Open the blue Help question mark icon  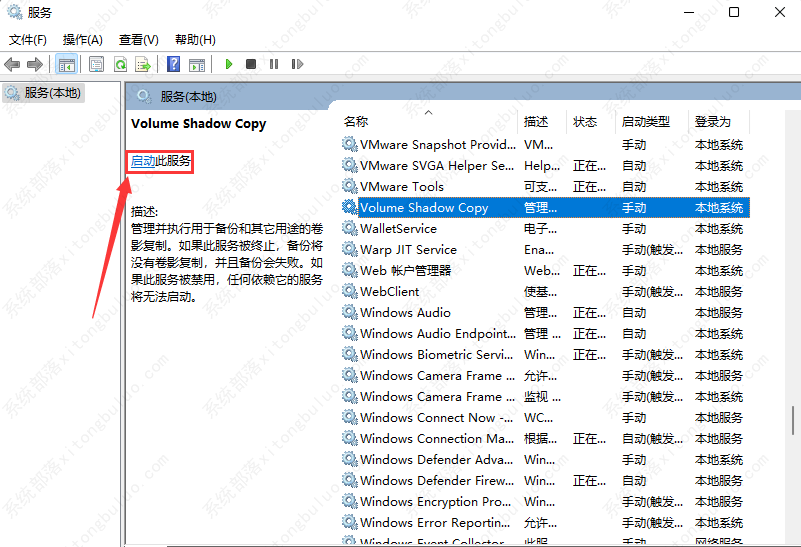tap(173, 64)
